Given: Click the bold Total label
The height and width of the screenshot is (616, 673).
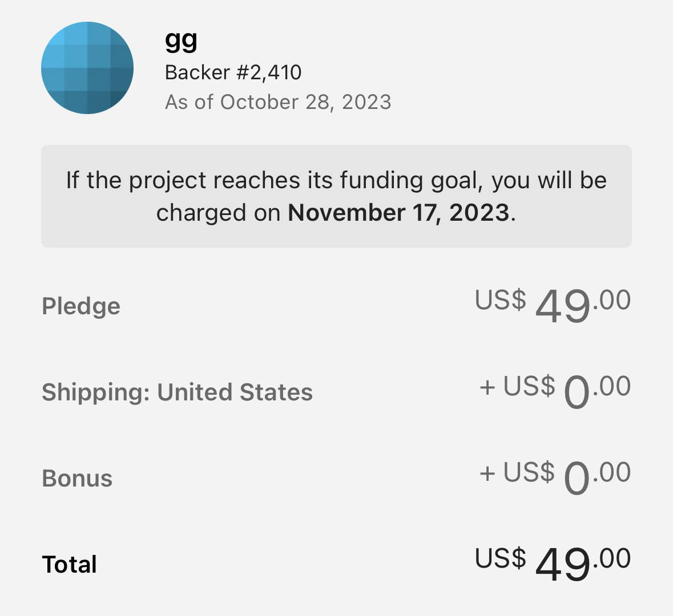Looking at the screenshot, I should click(x=70, y=565).
